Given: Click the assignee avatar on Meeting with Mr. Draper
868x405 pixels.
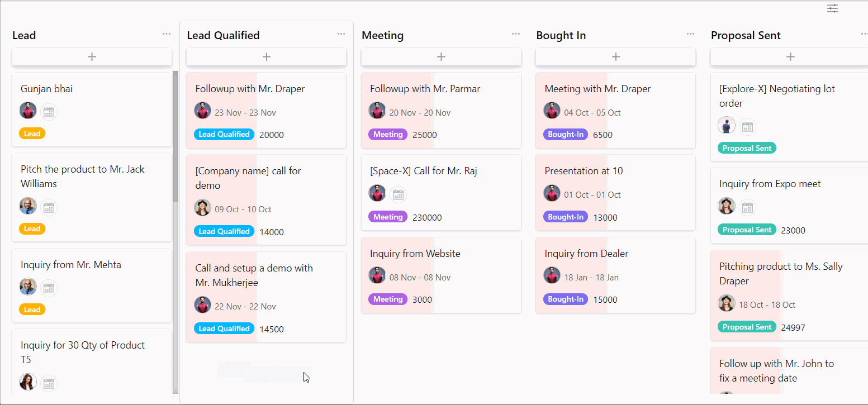Looking at the screenshot, I should (552, 110).
